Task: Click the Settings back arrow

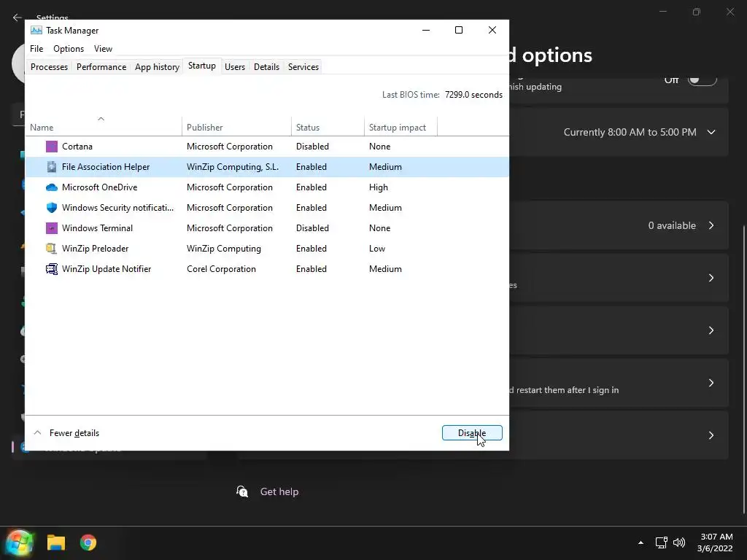Action: (18, 17)
